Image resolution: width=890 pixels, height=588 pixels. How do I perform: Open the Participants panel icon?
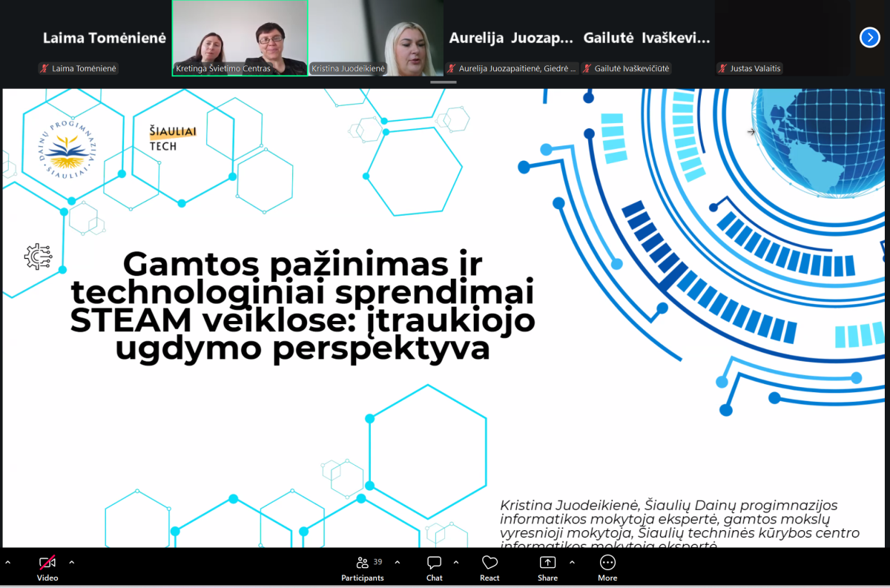(363, 563)
